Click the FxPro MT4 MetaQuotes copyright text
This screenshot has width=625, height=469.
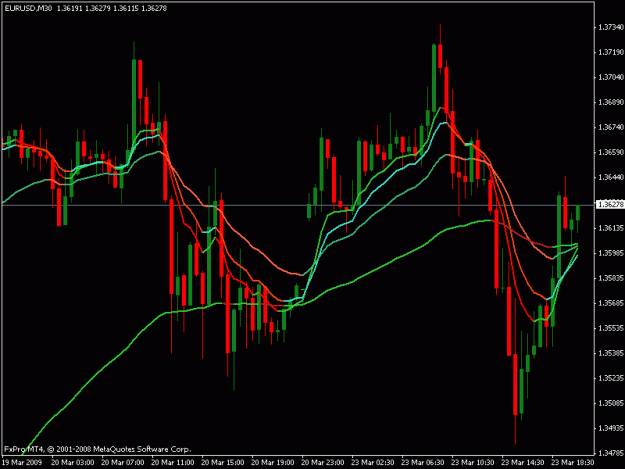[x=98, y=449]
